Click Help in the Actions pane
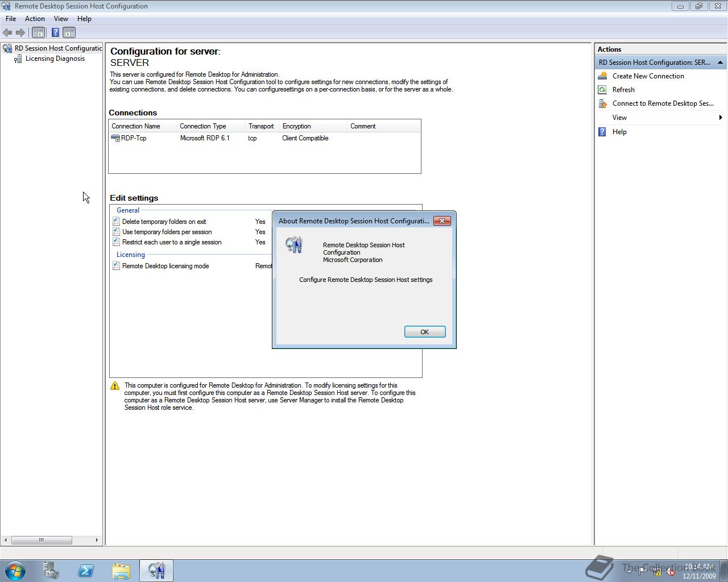The image size is (728, 582). (x=619, y=132)
